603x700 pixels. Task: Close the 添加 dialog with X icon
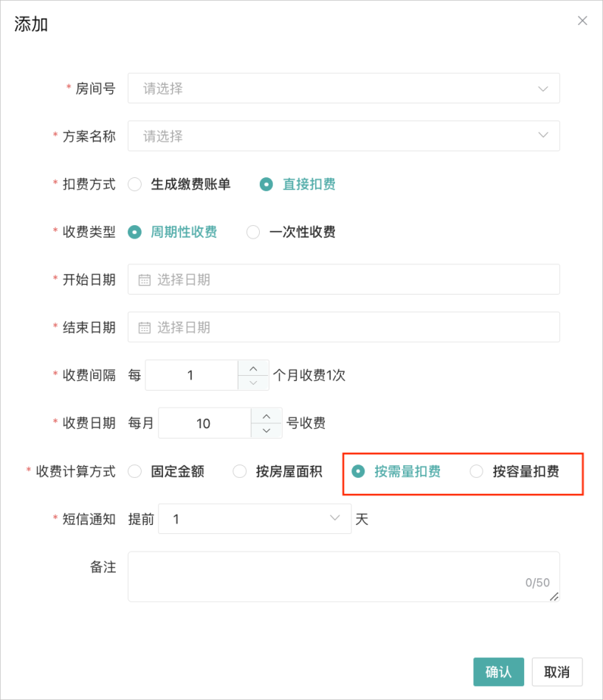coord(582,21)
